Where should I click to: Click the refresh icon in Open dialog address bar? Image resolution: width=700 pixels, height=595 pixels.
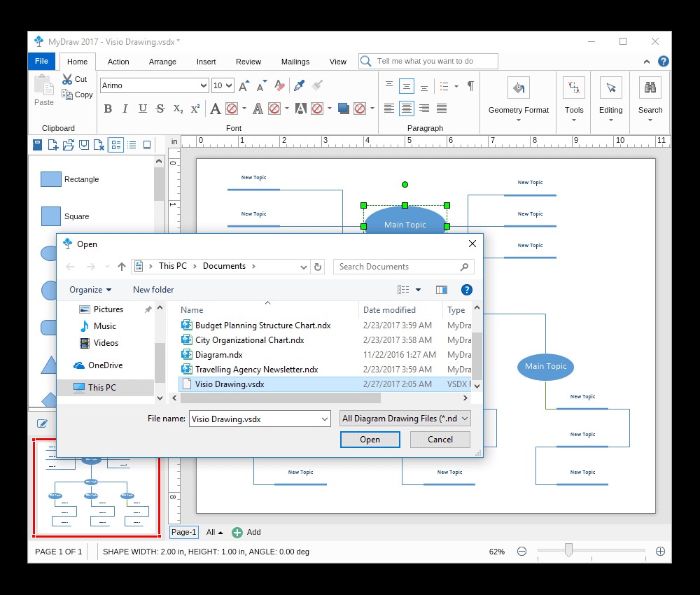[318, 267]
